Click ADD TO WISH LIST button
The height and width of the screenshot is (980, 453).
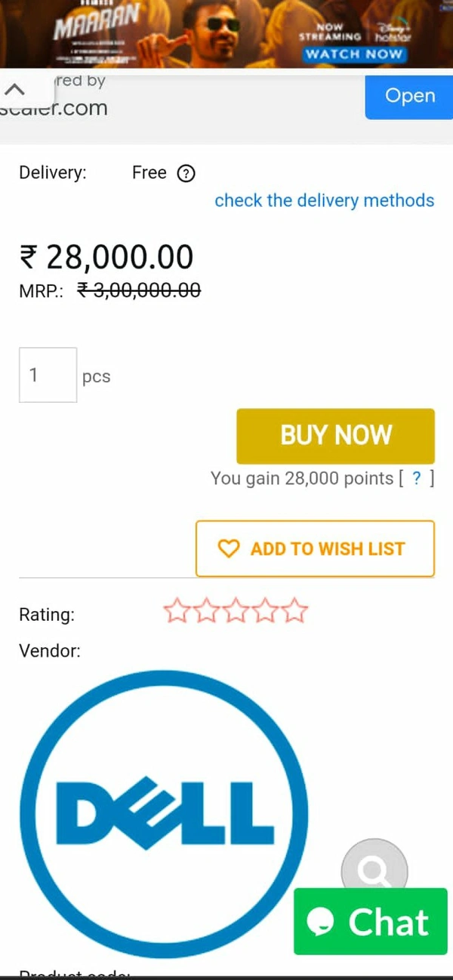point(315,548)
